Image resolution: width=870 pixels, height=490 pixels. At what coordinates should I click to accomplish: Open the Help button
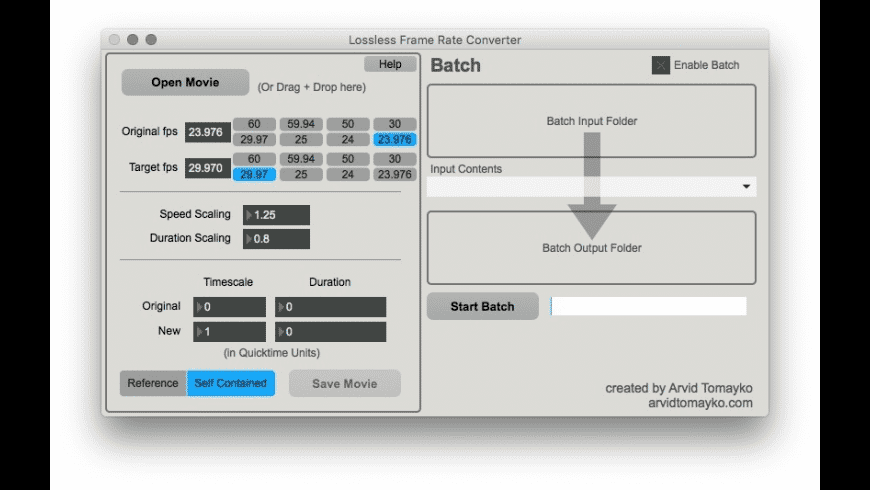click(x=390, y=64)
